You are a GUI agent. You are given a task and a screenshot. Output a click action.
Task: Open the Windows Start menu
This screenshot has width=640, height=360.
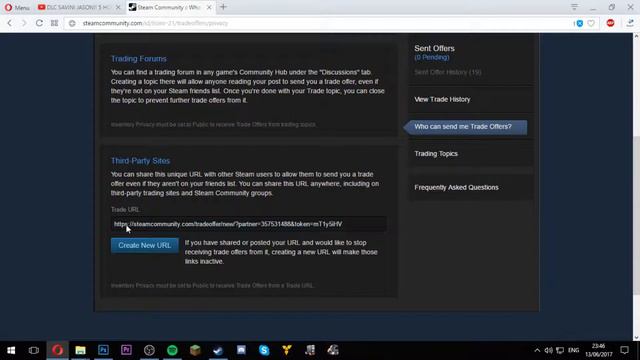coord(11,350)
